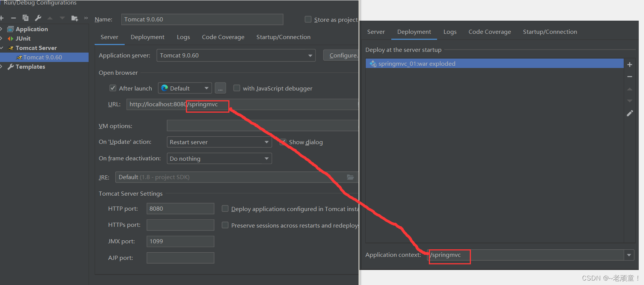Image resolution: width=644 pixels, height=285 pixels.
Task: Open Startup/Connection tab in left dialog
Action: point(283,37)
